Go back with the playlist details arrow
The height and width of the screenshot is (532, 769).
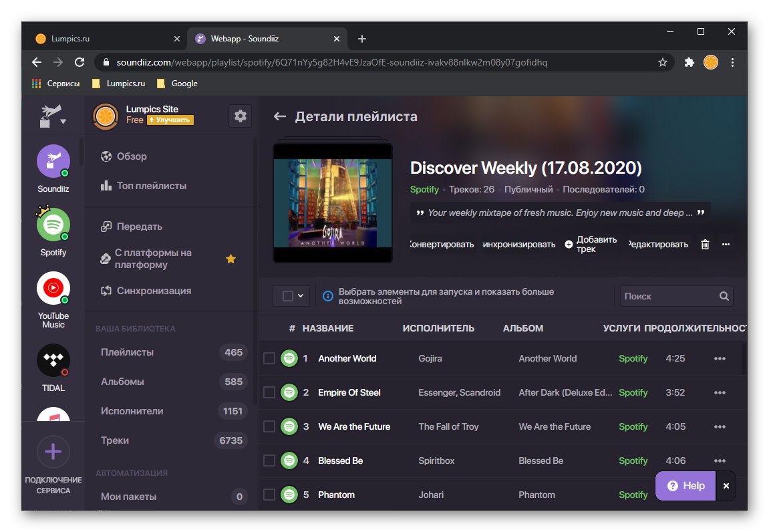pos(279,116)
